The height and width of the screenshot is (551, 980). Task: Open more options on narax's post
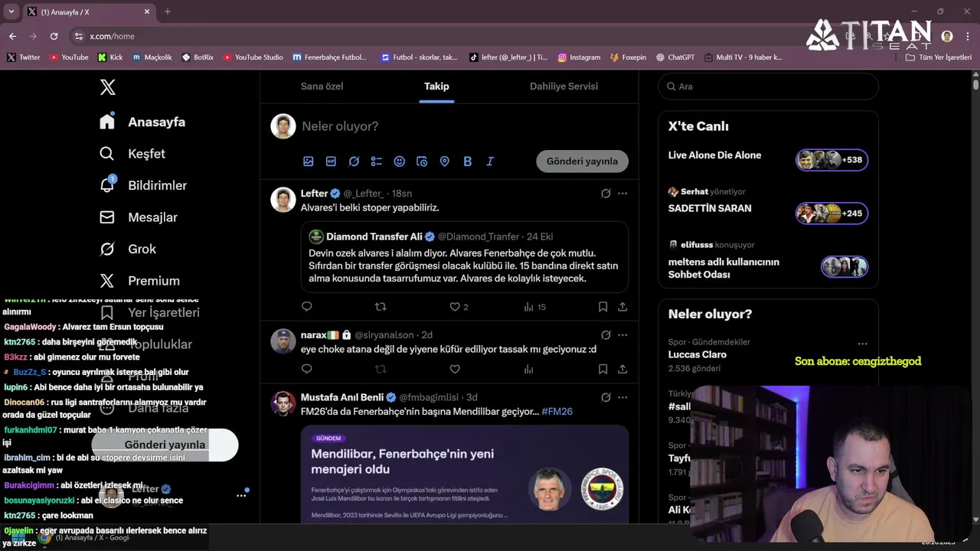pyautogui.click(x=622, y=335)
